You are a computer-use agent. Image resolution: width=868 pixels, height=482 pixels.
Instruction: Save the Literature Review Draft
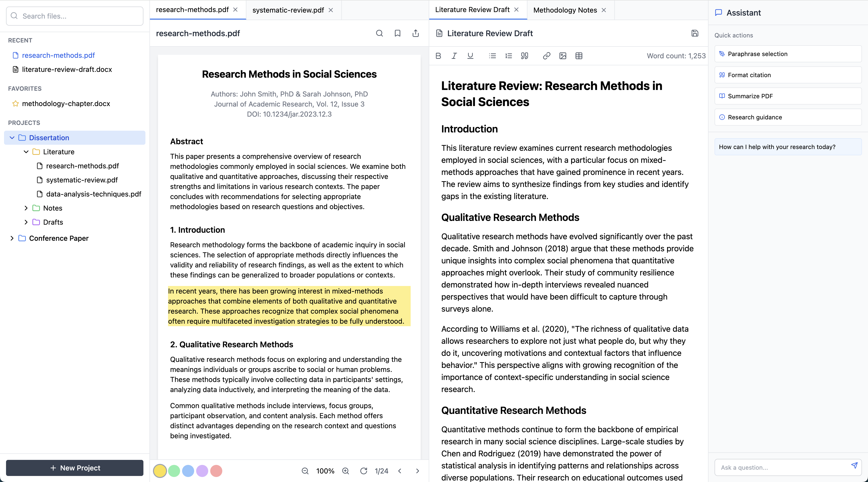coord(695,33)
